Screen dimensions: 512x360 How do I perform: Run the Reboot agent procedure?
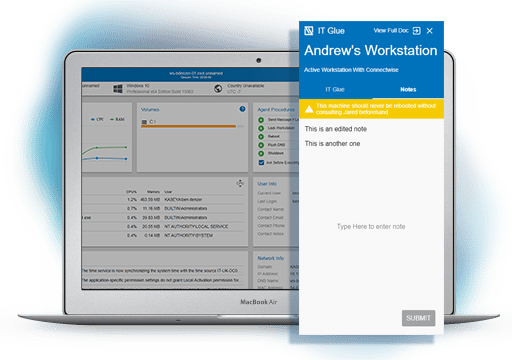[261, 137]
